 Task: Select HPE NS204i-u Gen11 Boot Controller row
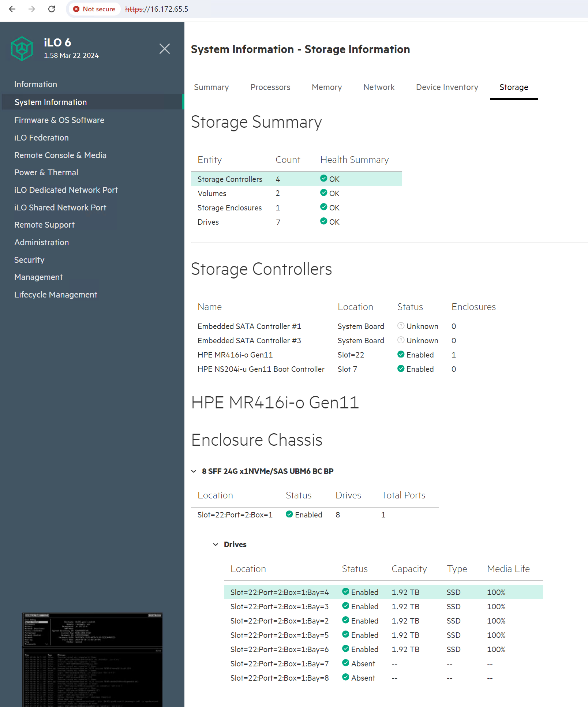pos(350,369)
